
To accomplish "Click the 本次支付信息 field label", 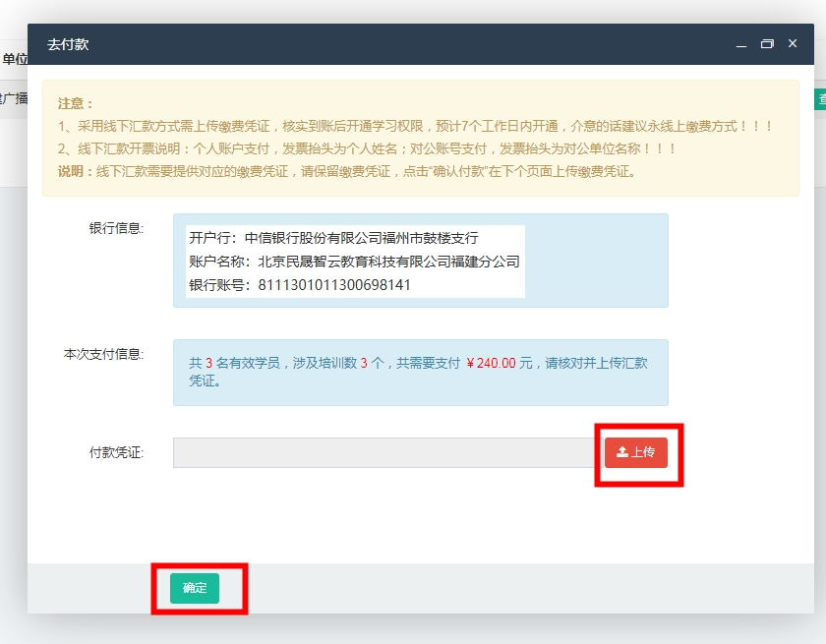I will tap(103, 354).
